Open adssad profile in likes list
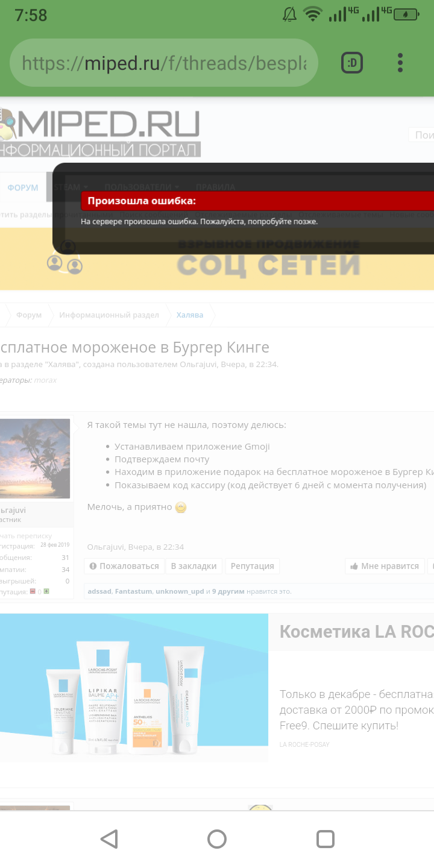This screenshot has height=868, width=434. [99, 591]
